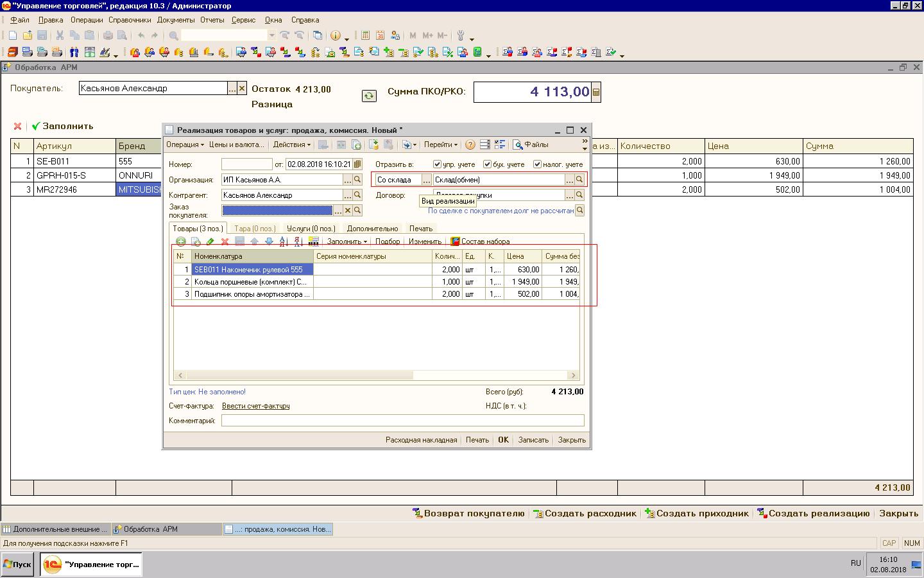Toggle the налог. учете checkbox
Image resolution: width=924 pixels, height=578 pixels.
click(x=537, y=164)
